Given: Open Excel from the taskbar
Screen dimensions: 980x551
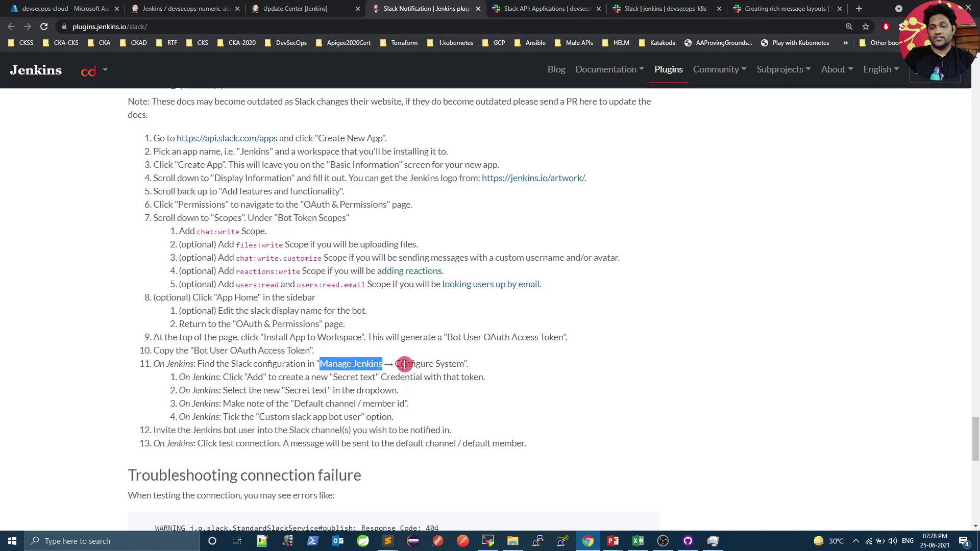Looking at the screenshot, I should pyautogui.click(x=638, y=541).
